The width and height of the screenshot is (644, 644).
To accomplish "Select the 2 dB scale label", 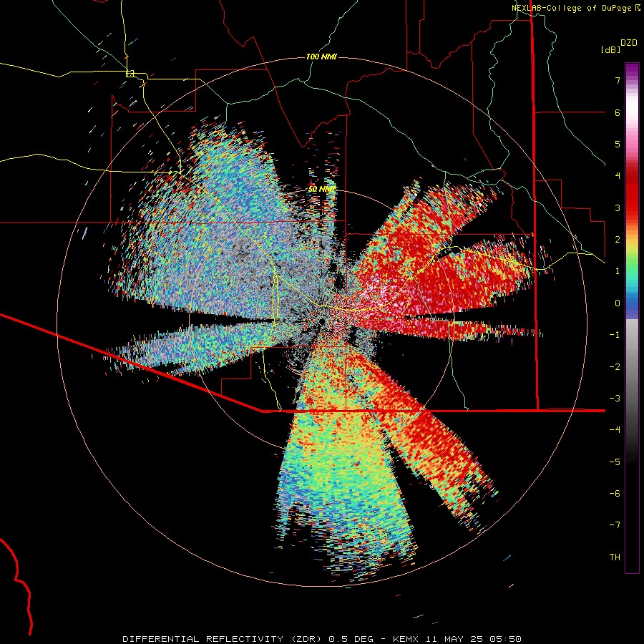I will click(x=618, y=240).
